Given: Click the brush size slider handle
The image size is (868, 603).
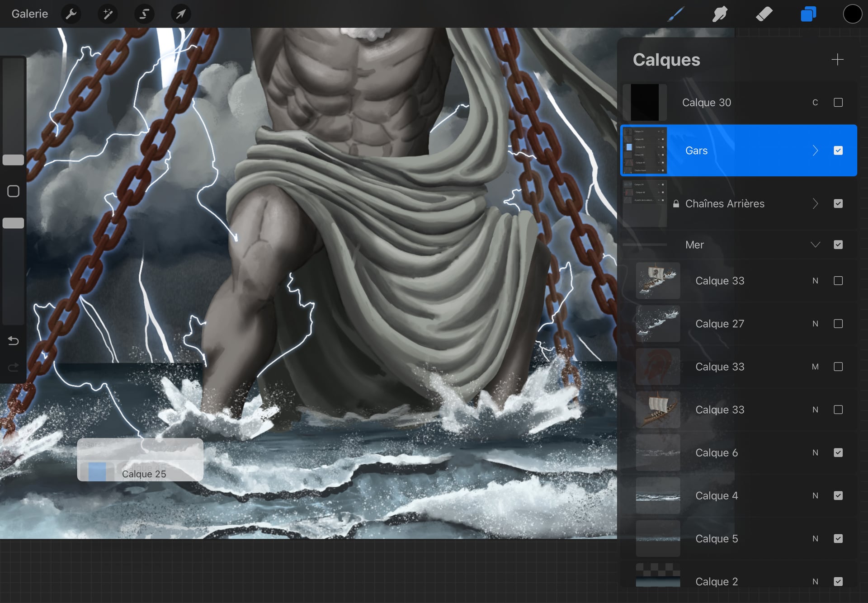Looking at the screenshot, I should [13, 160].
